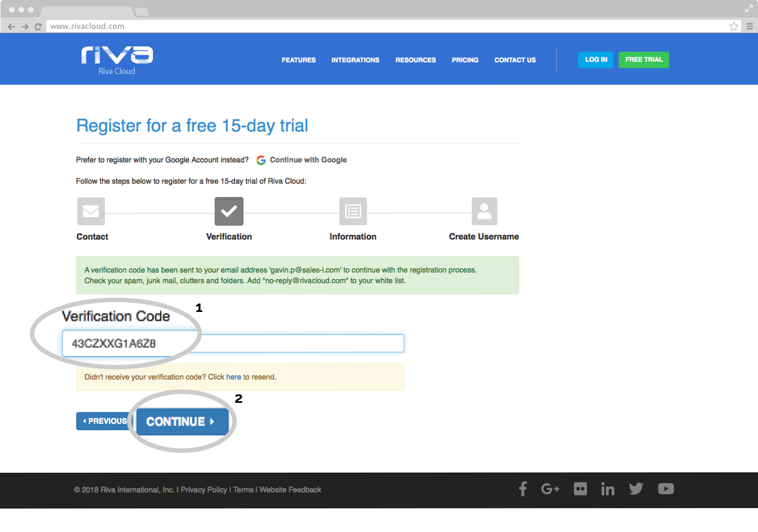The image size is (758, 532).
Task: Open the Google Plus footer icon
Action: (x=550, y=489)
